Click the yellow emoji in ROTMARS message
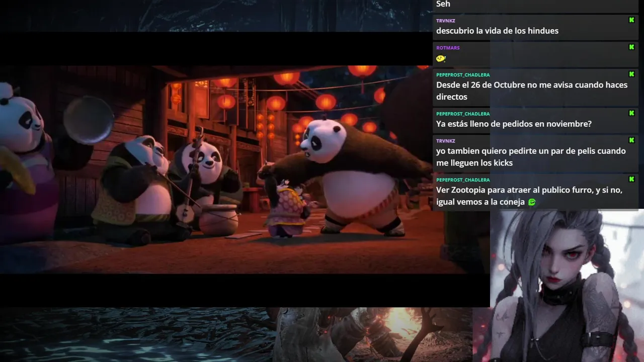 pos(441,58)
